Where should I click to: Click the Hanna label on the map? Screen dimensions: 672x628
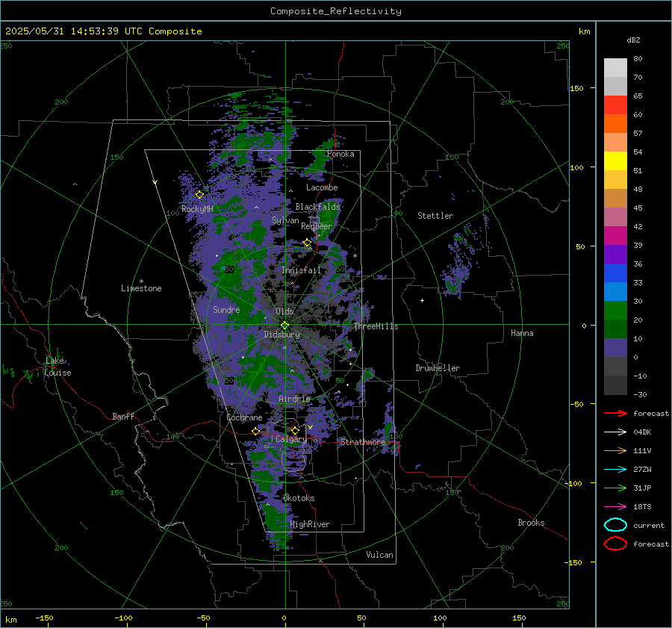tap(522, 333)
